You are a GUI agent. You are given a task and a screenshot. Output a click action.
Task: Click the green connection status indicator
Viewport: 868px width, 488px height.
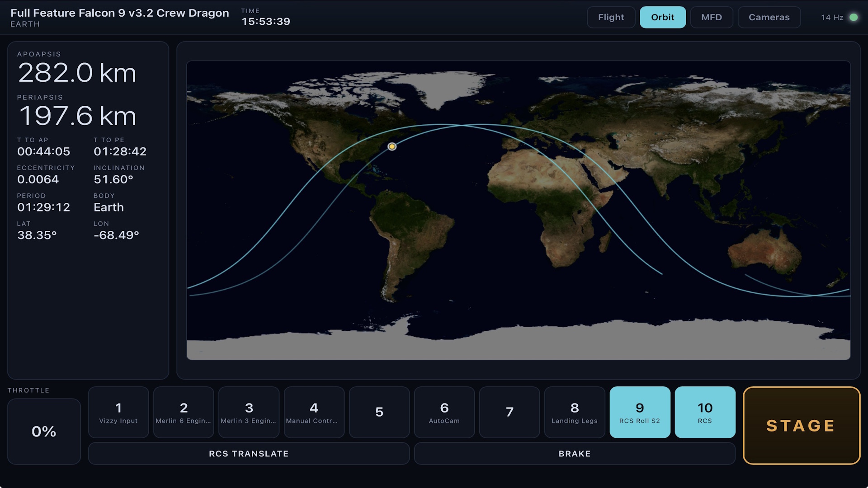[x=854, y=17]
